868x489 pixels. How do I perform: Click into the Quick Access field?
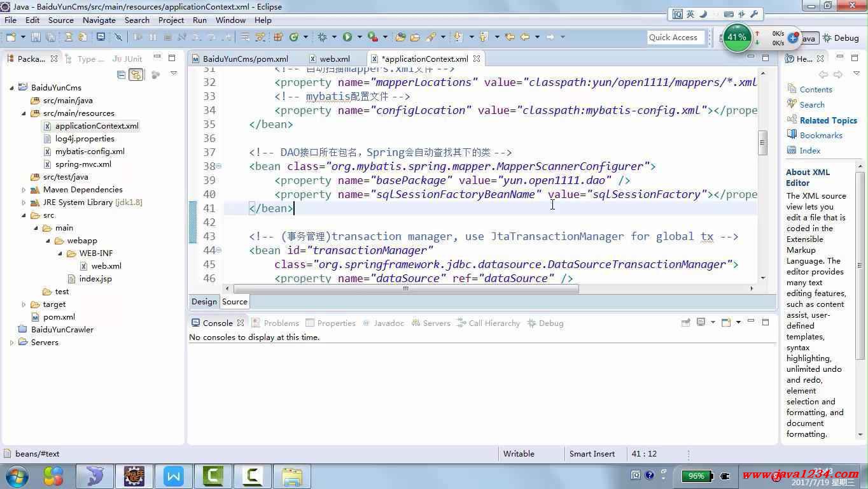676,38
